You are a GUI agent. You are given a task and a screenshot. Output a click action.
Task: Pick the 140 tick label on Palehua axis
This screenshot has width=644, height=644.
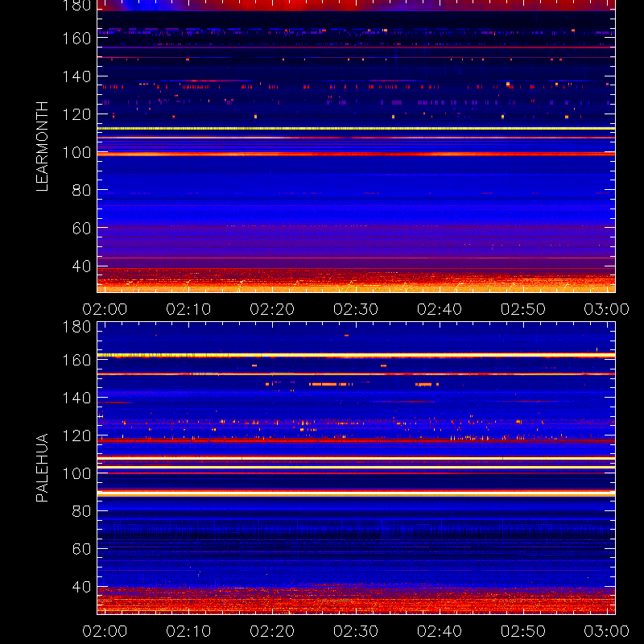point(76,398)
